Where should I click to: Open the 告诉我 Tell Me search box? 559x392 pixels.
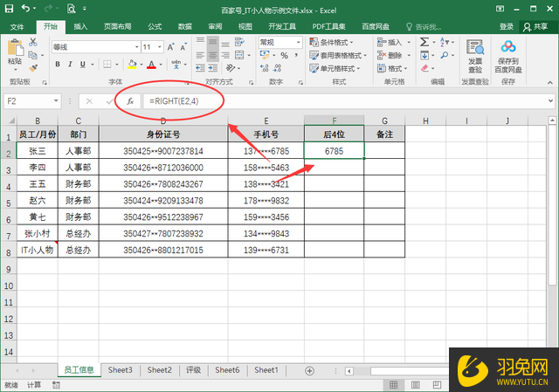point(424,27)
